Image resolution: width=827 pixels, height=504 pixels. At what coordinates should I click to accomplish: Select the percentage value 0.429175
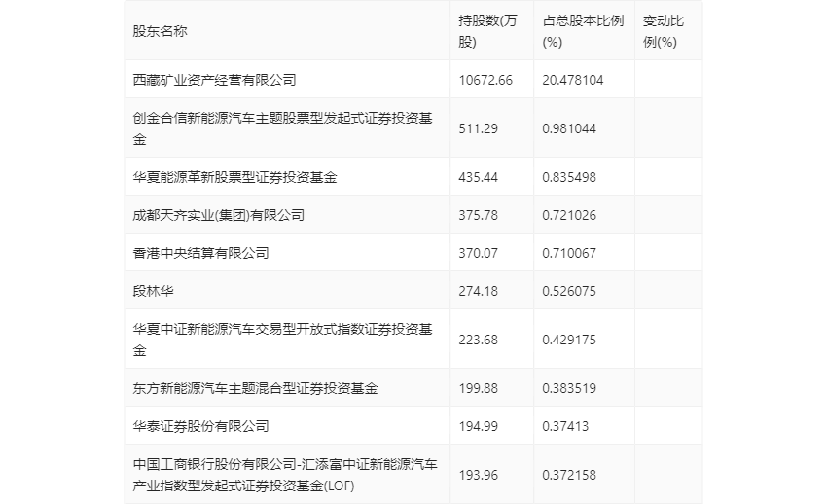pos(569,340)
